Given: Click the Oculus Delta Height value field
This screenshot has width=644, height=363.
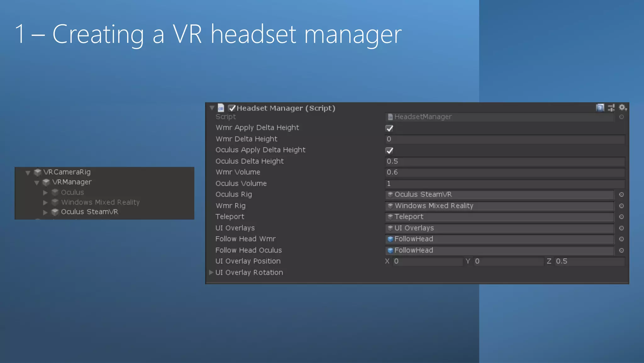Looking at the screenshot, I should point(505,162).
